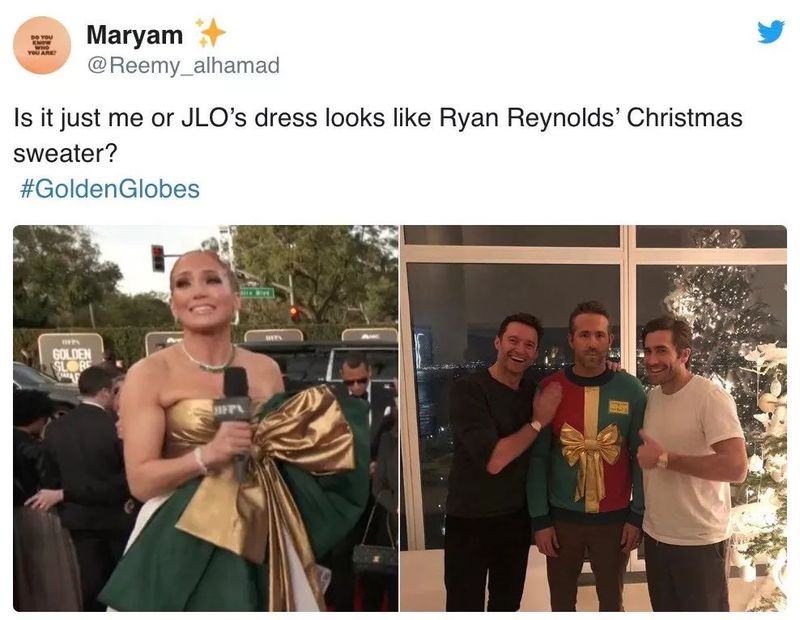Viewport: 800px width, 620px height.
Task: Open the #GoldenGlobes hashtag
Action: click(110, 189)
